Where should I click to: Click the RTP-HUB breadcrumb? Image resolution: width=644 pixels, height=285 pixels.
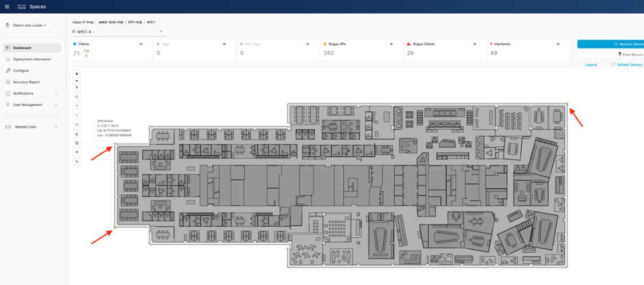tap(135, 22)
